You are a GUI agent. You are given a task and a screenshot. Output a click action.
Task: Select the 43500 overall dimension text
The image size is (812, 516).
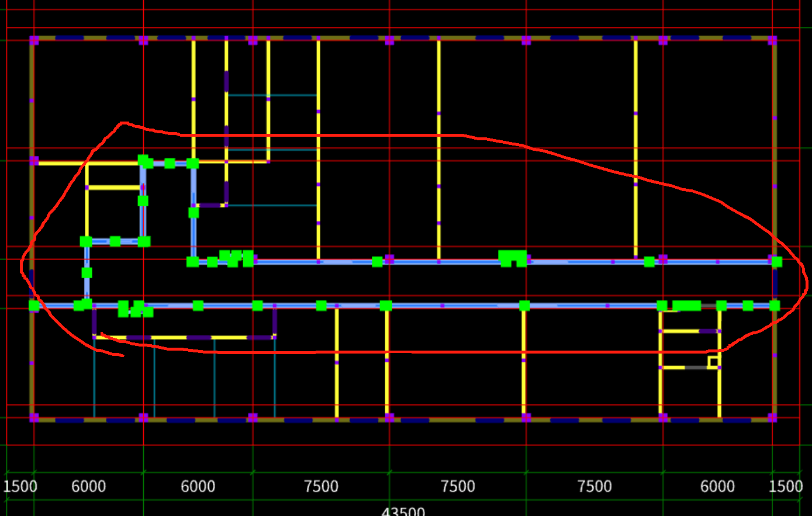click(403, 511)
